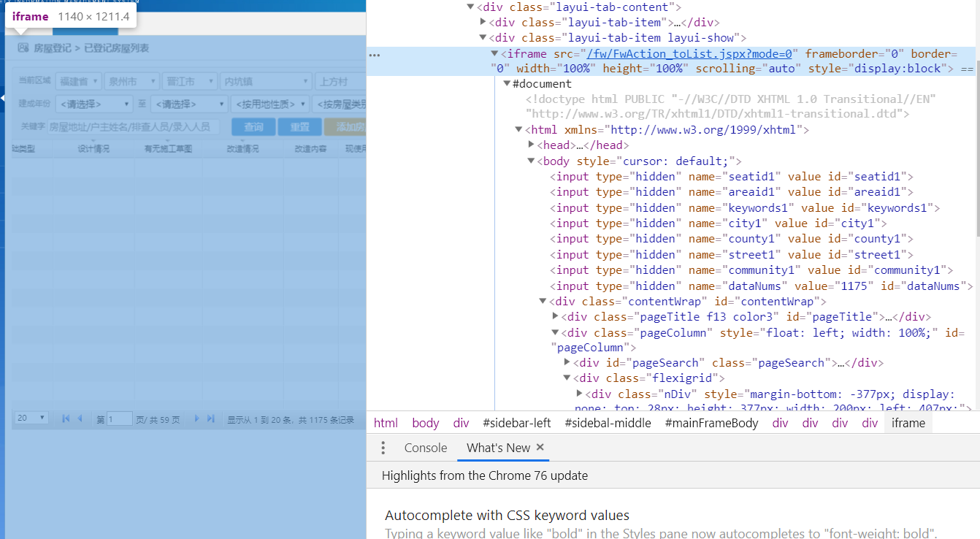Expand the nDiv div node

580,394
